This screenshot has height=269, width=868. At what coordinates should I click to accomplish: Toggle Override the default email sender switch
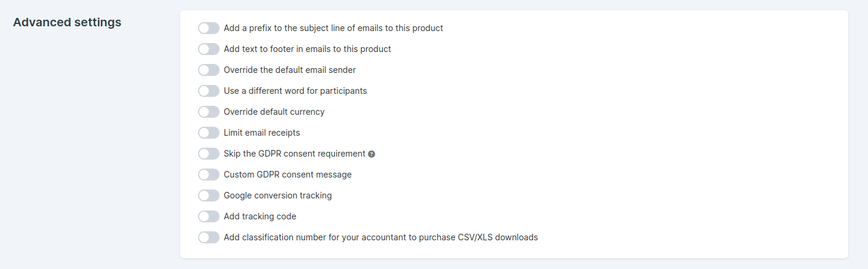click(x=209, y=70)
